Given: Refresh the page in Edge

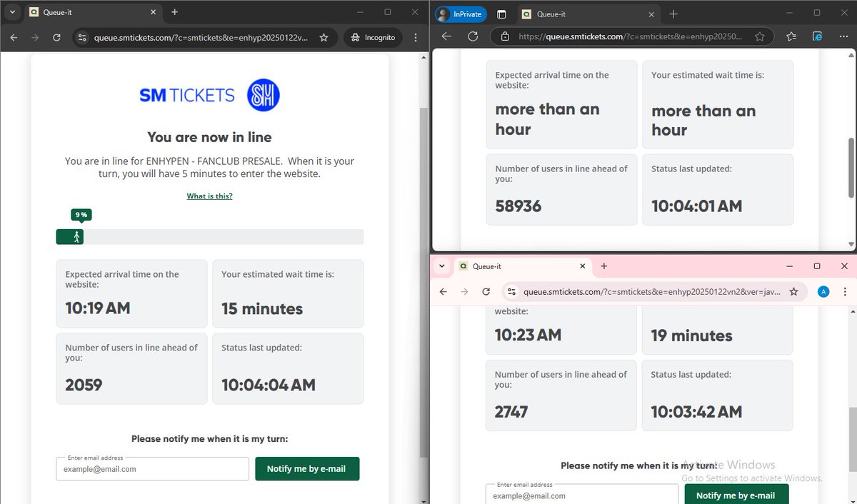Looking at the screenshot, I should click(x=472, y=36).
